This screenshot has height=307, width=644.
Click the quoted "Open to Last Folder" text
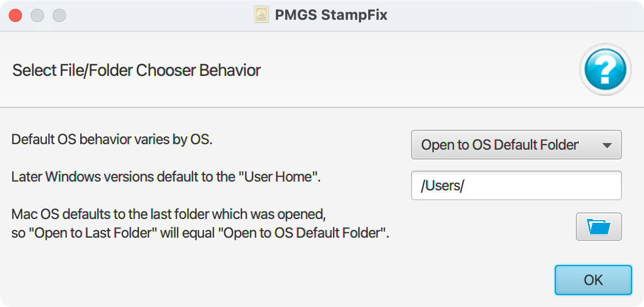(95, 233)
